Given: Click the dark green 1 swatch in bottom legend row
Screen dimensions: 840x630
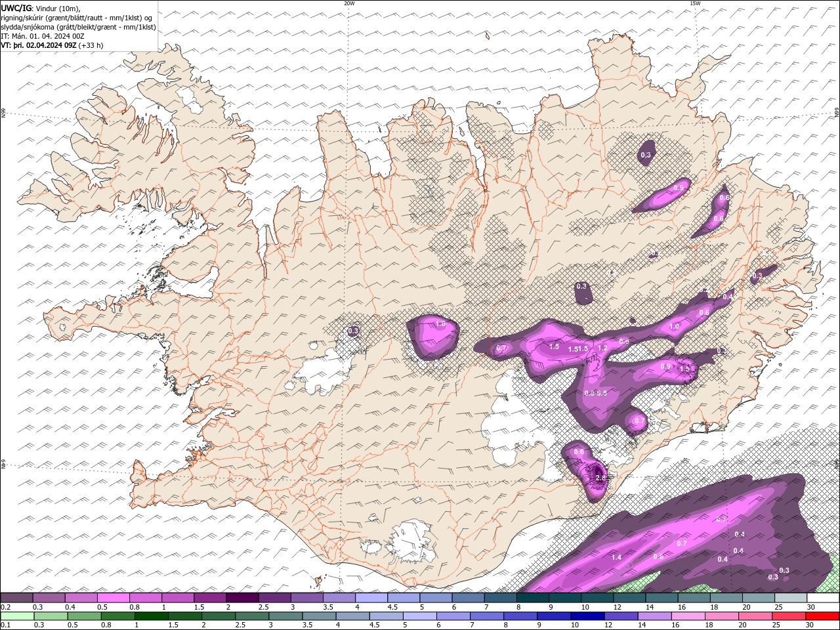Looking at the screenshot, I should tap(151, 616).
